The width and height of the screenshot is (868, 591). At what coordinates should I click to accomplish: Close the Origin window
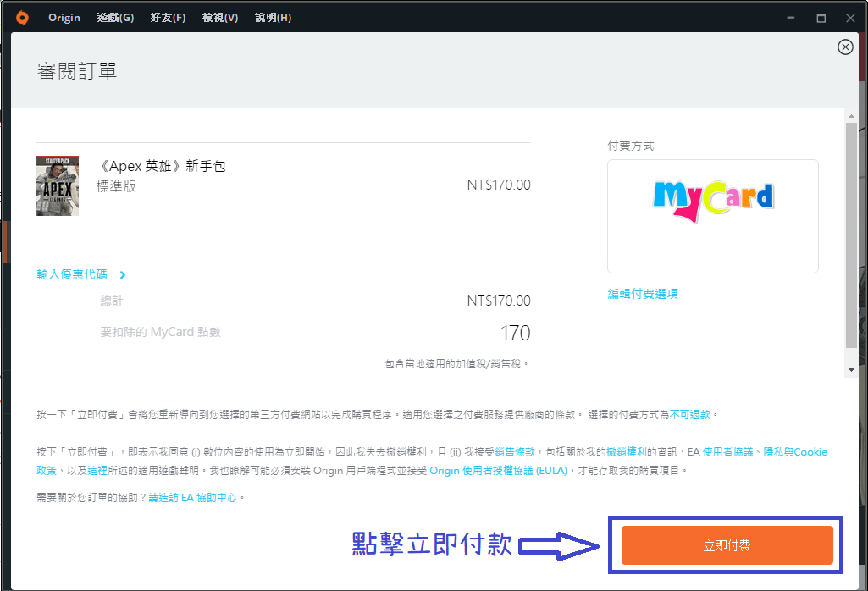point(851,18)
